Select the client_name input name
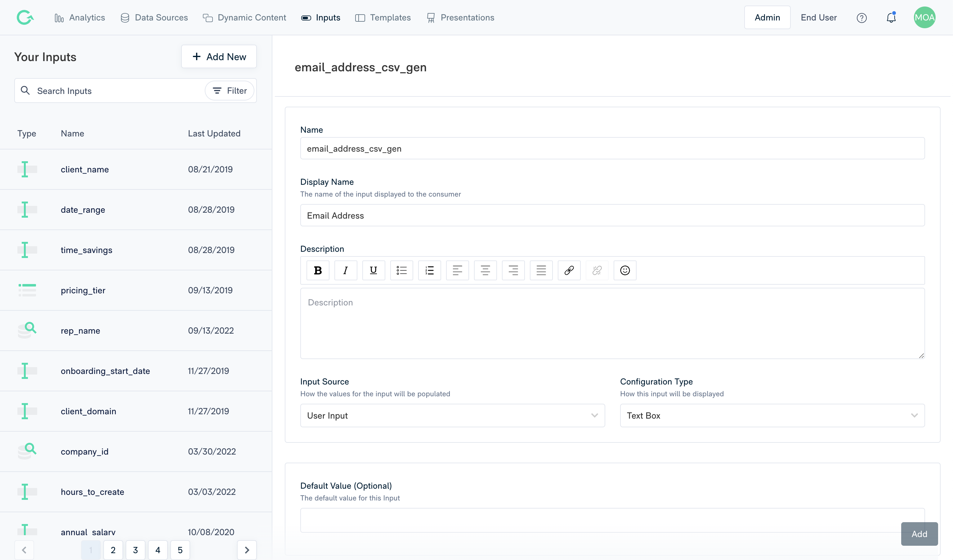953x560 pixels. click(85, 169)
